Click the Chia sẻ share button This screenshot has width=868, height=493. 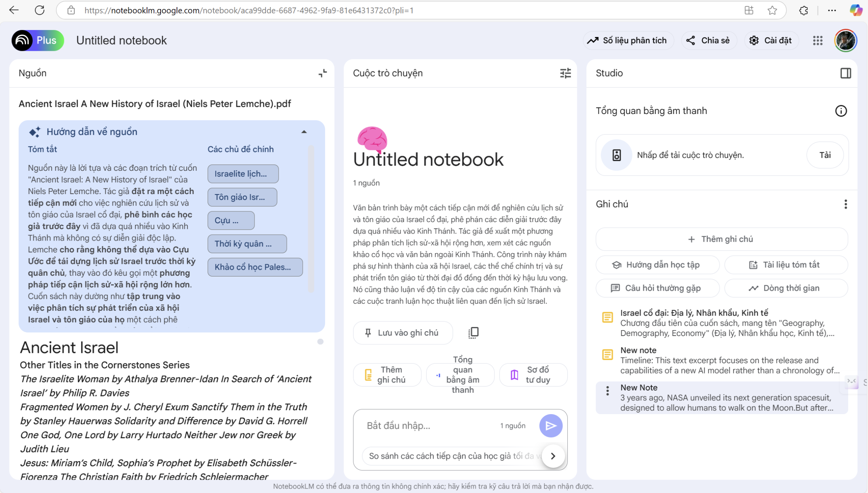(x=709, y=40)
